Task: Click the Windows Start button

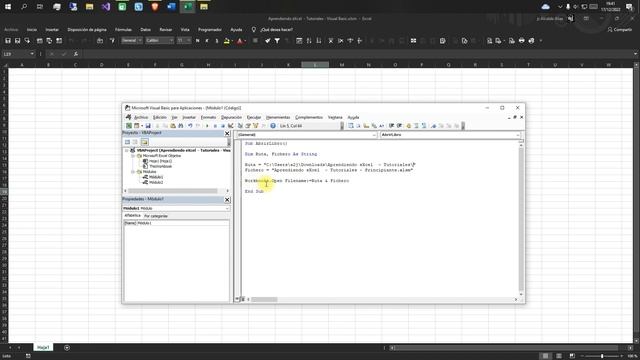Action: click(x=8, y=7)
